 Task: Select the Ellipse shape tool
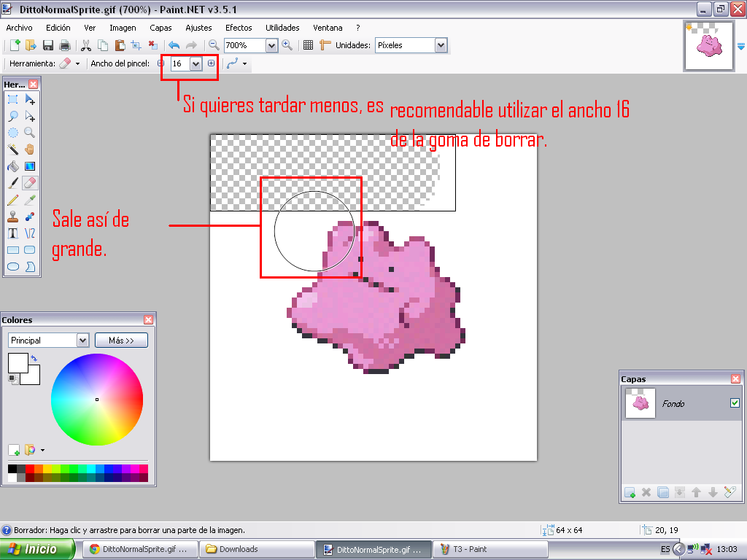[x=13, y=267]
